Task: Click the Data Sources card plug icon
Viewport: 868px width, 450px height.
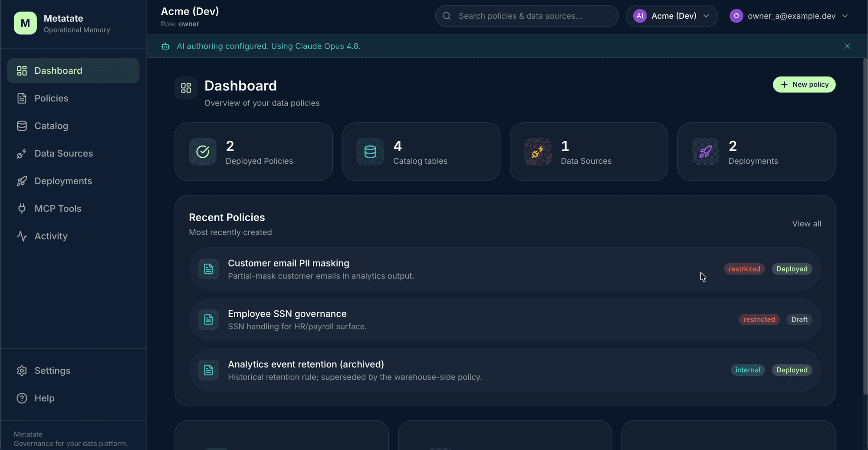Action: (x=538, y=152)
